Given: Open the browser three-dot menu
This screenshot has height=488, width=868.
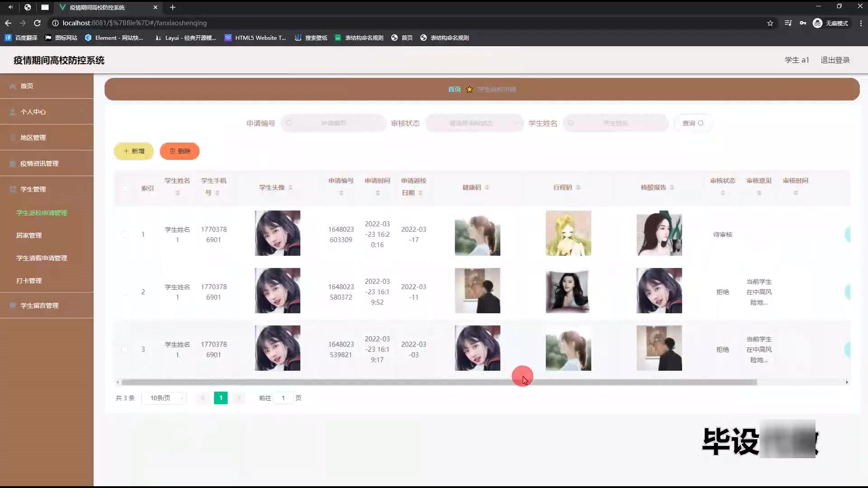Looking at the screenshot, I should (x=860, y=23).
